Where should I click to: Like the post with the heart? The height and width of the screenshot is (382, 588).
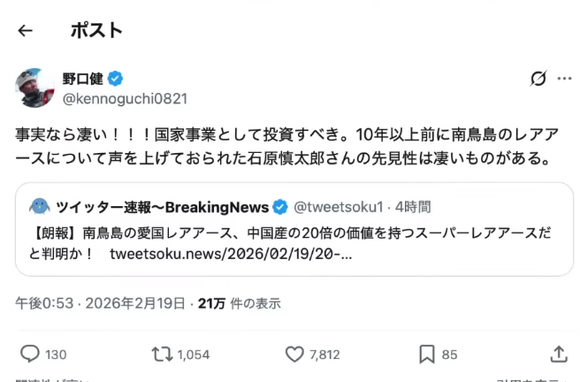coord(294,354)
